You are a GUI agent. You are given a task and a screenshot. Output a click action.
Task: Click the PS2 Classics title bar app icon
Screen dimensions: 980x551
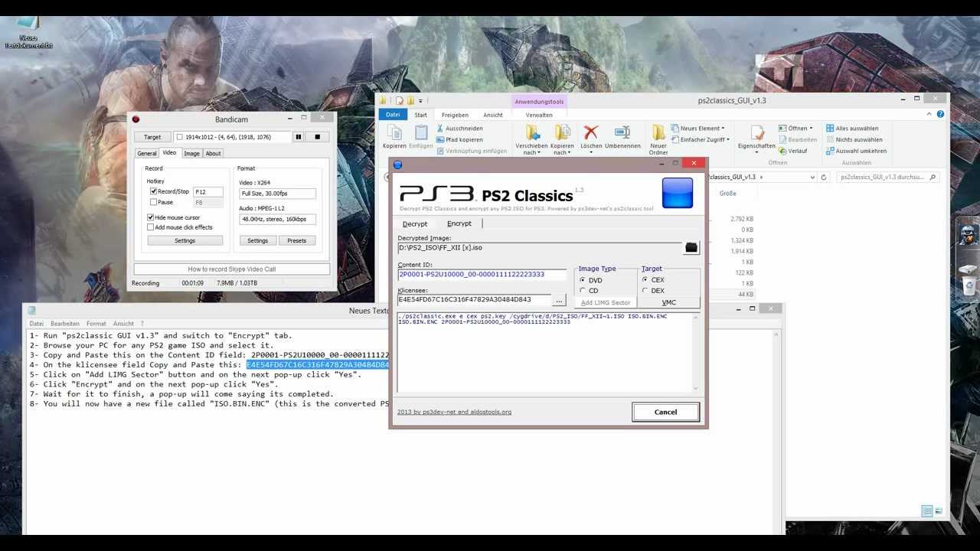coord(397,165)
